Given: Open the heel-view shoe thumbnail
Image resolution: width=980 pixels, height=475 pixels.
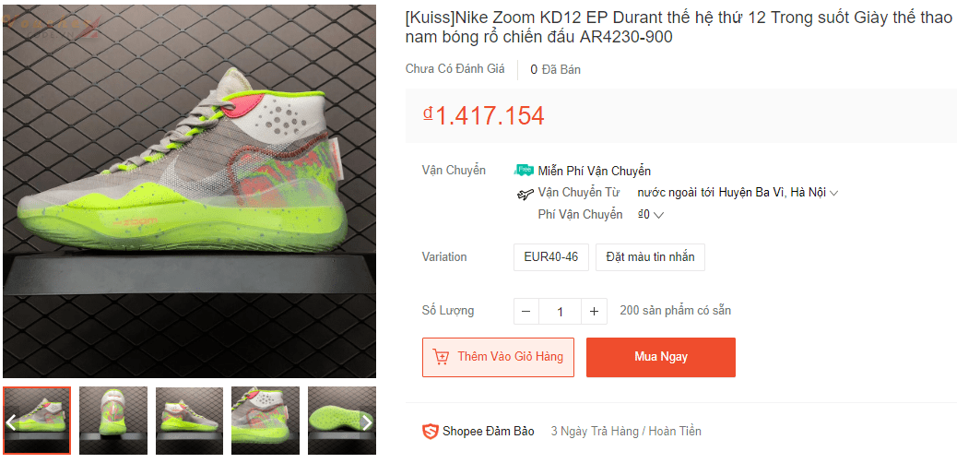Looking at the screenshot, I should [113, 420].
